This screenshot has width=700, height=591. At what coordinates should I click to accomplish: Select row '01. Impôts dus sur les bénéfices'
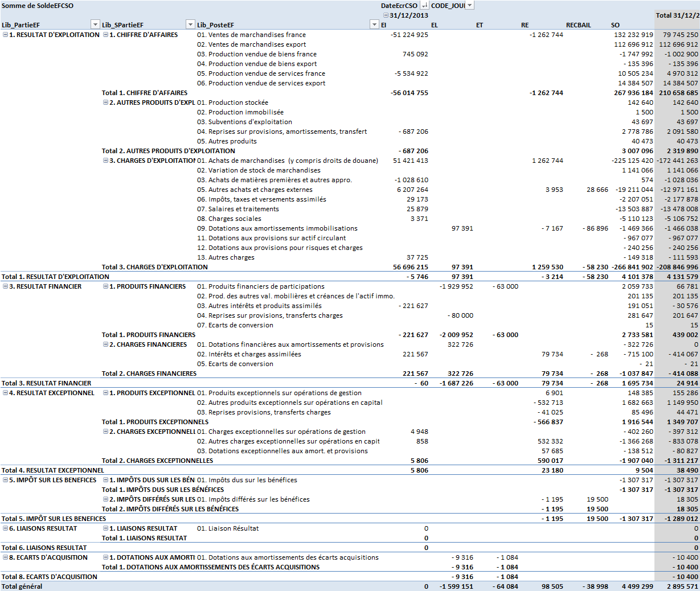pyautogui.click(x=247, y=480)
